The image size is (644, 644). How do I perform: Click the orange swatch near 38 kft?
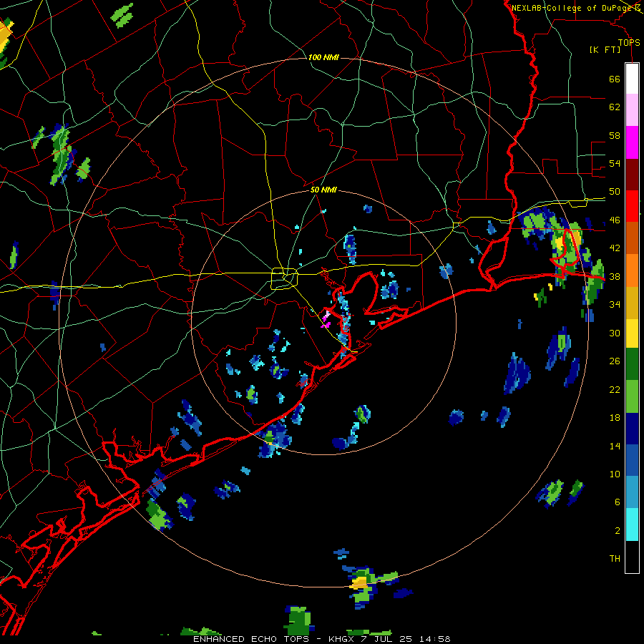tap(632, 270)
